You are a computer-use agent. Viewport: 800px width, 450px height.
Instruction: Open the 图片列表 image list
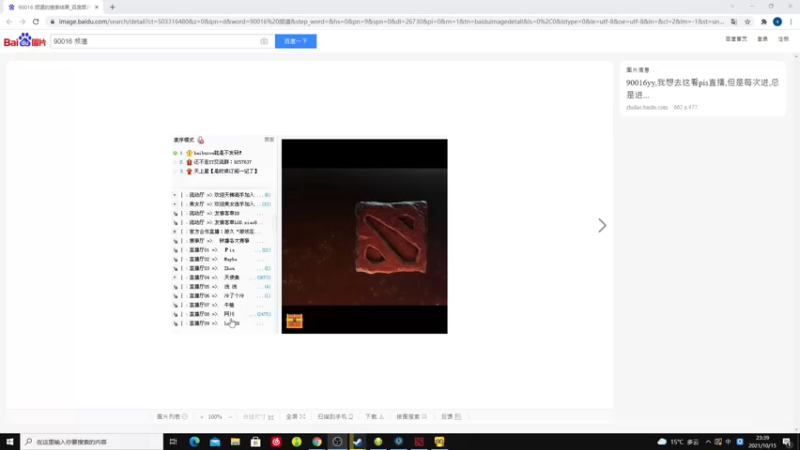172,417
